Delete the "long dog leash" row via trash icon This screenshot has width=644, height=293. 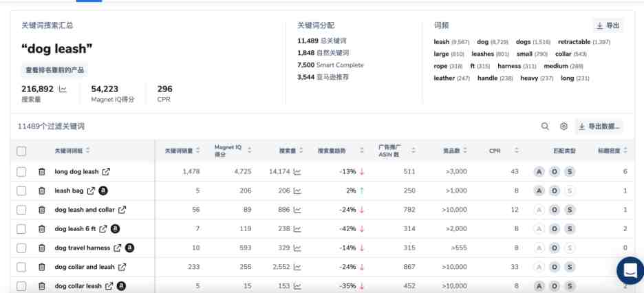[x=41, y=171]
